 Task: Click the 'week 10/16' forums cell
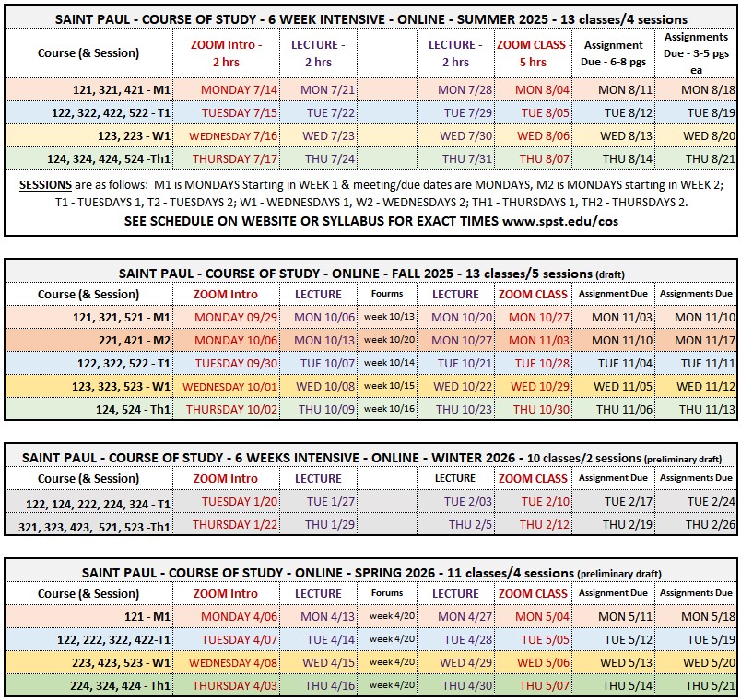click(x=389, y=409)
